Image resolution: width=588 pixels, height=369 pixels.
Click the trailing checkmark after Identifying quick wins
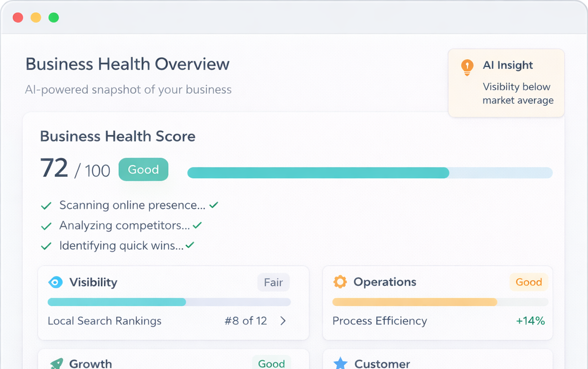click(190, 245)
